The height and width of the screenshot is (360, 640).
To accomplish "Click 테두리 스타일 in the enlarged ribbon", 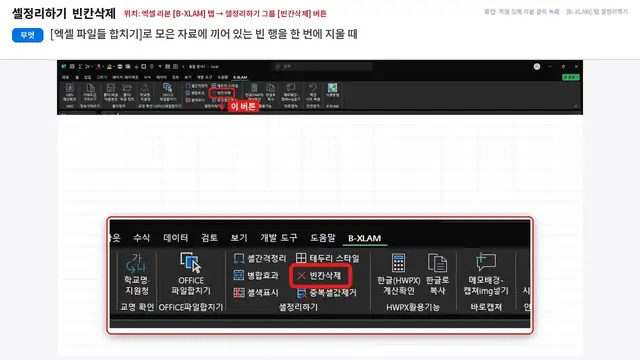I will [x=328, y=258].
